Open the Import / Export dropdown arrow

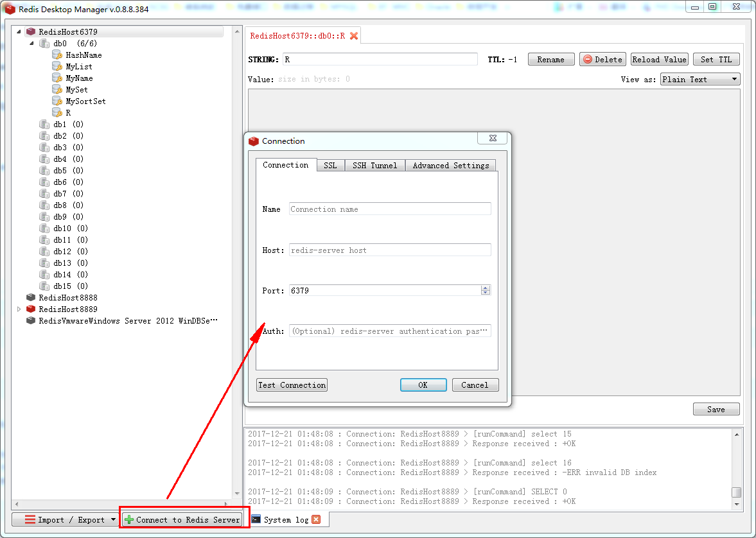pyautogui.click(x=113, y=519)
